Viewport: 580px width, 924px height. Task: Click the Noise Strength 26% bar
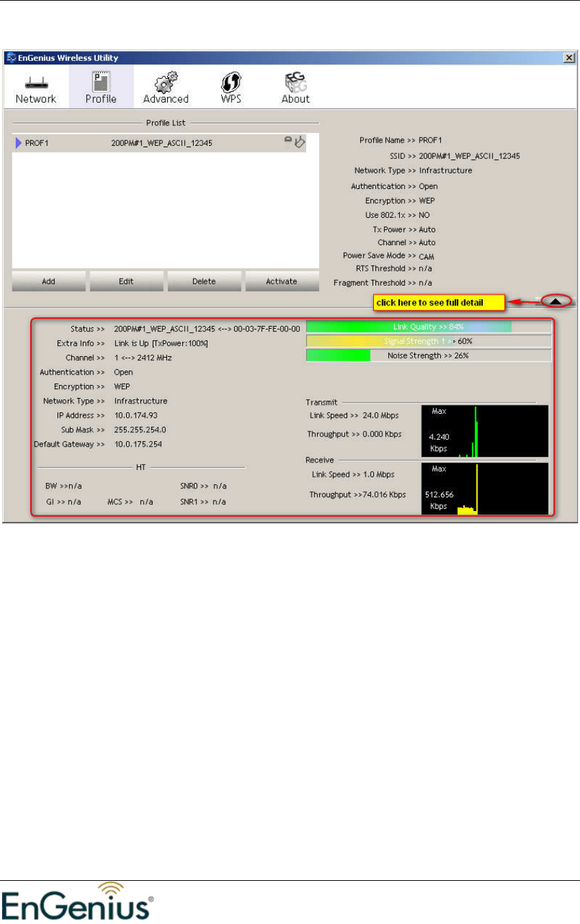(429, 355)
